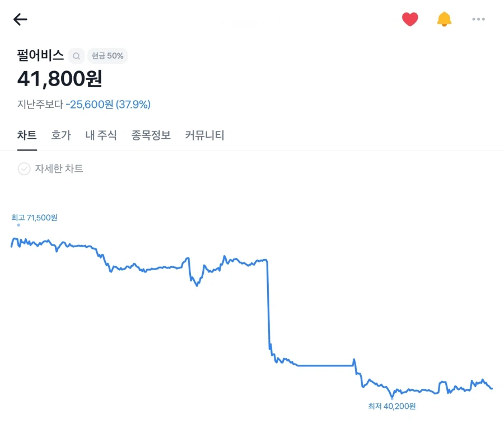Open the 내 주식 tab
The width and height of the screenshot is (504, 424).
[101, 135]
